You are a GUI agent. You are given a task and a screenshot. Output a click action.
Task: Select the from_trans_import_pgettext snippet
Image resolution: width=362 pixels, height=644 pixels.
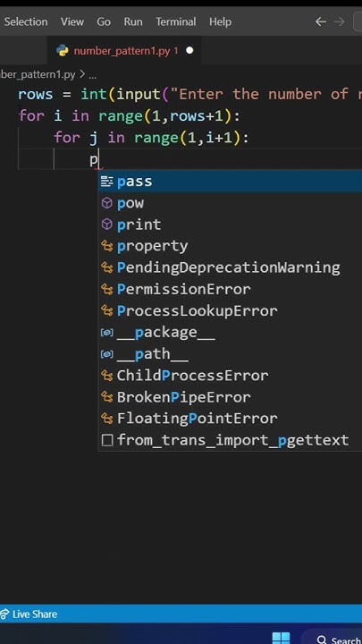coord(231,440)
